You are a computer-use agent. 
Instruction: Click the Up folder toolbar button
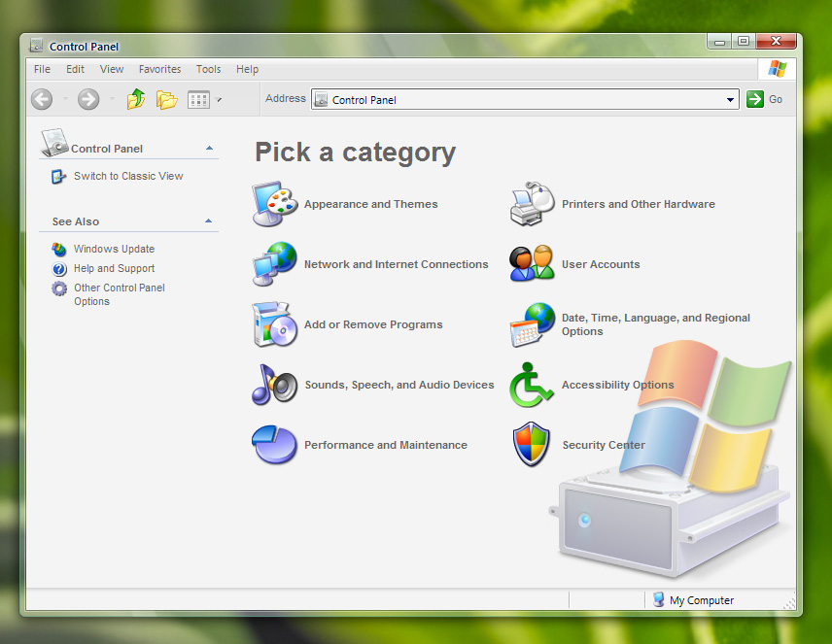pos(136,99)
